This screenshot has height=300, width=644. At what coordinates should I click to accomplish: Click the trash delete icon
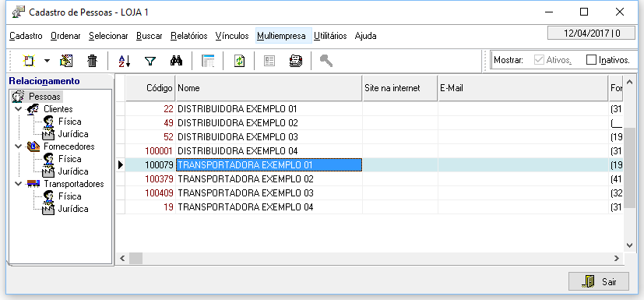click(93, 62)
